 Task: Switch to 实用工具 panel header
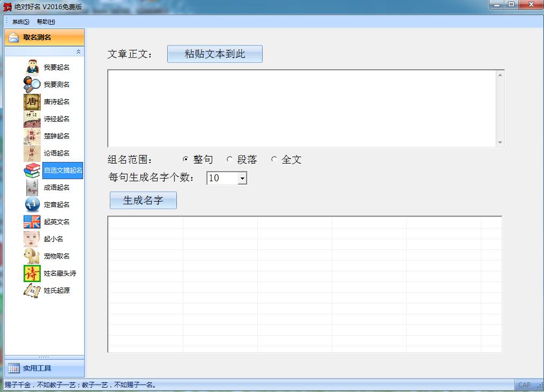tap(44, 368)
